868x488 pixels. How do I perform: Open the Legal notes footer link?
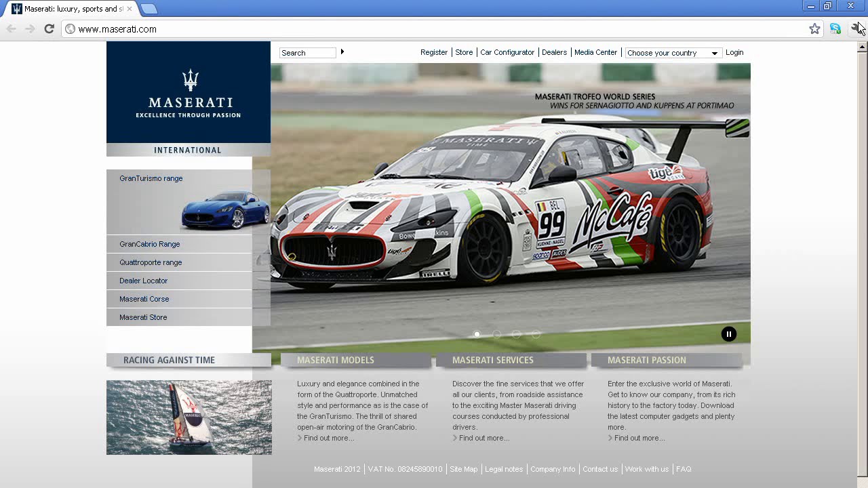pyautogui.click(x=504, y=469)
